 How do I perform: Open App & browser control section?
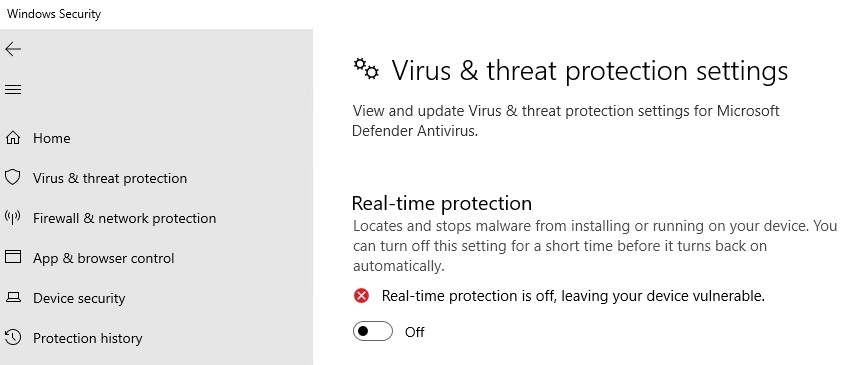104,258
